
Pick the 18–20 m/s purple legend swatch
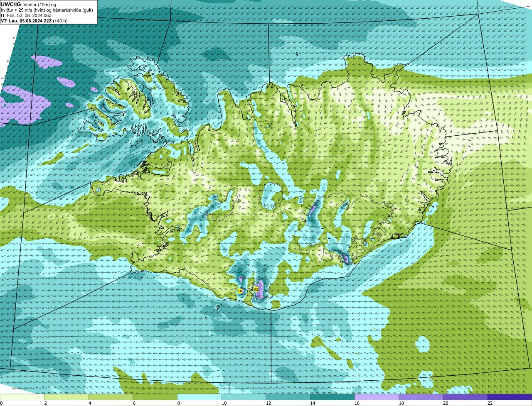(x=421, y=397)
